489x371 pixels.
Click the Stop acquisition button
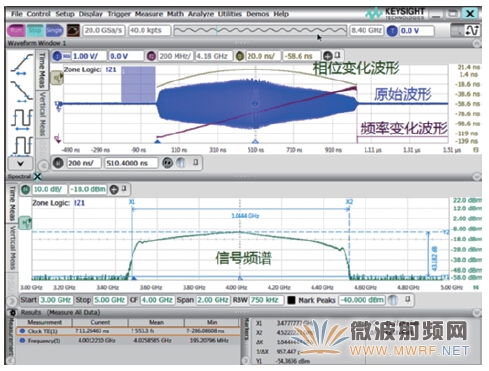point(34,31)
